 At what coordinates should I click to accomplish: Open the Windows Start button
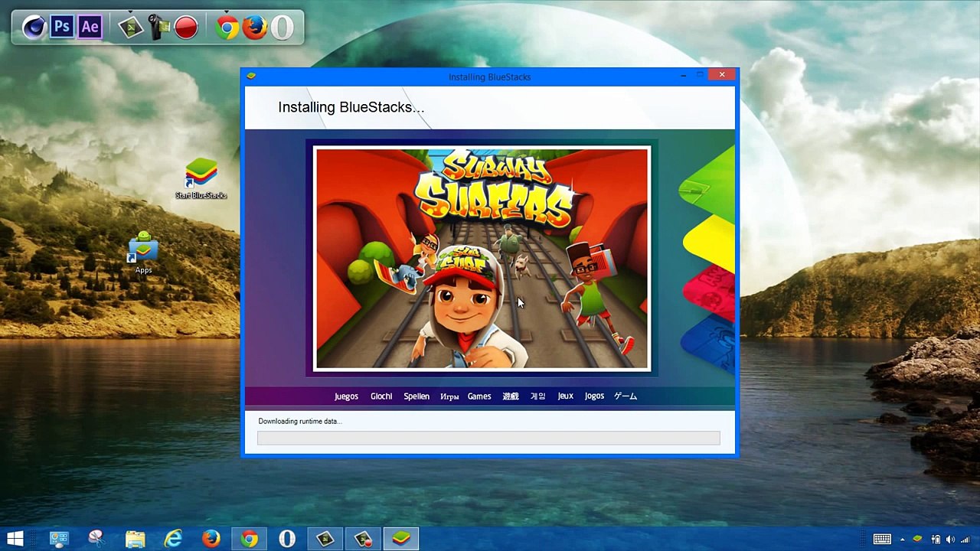(x=15, y=539)
